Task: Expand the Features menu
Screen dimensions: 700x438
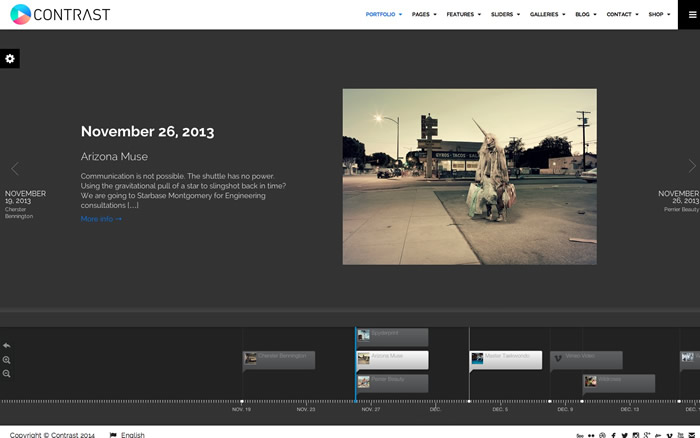Action: pos(464,14)
